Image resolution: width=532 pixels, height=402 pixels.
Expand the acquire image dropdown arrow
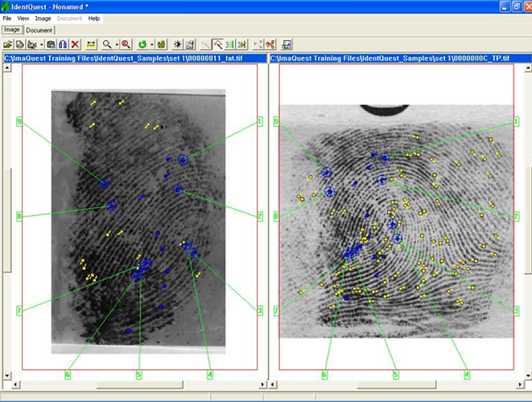coord(41,44)
